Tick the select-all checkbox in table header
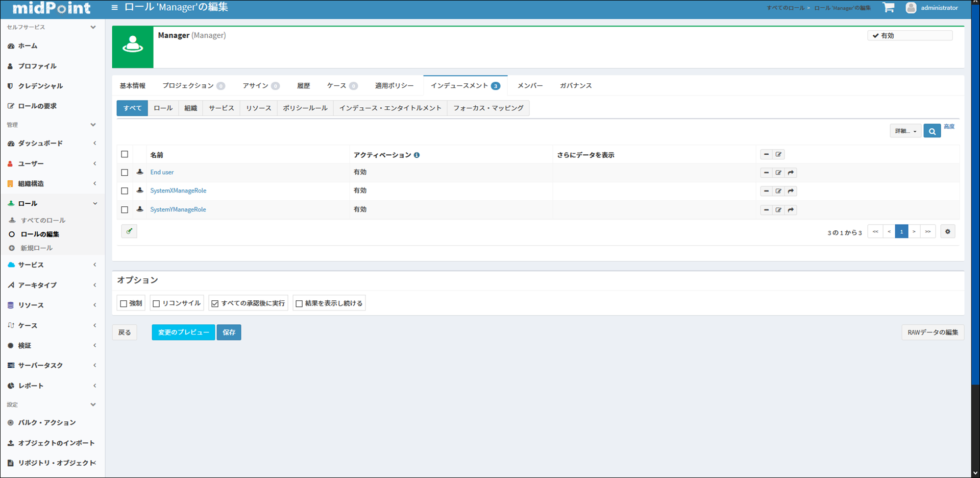Image resolution: width=980 pixels, height=478 pixels. click(x=125, y=154)
